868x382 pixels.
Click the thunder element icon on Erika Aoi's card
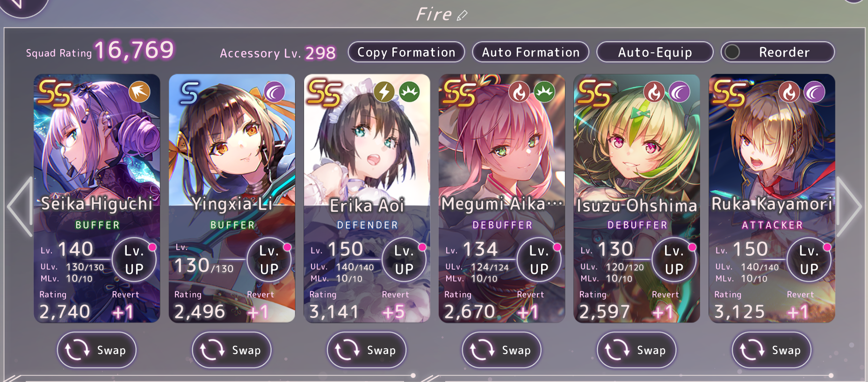[x=384, y=92]
